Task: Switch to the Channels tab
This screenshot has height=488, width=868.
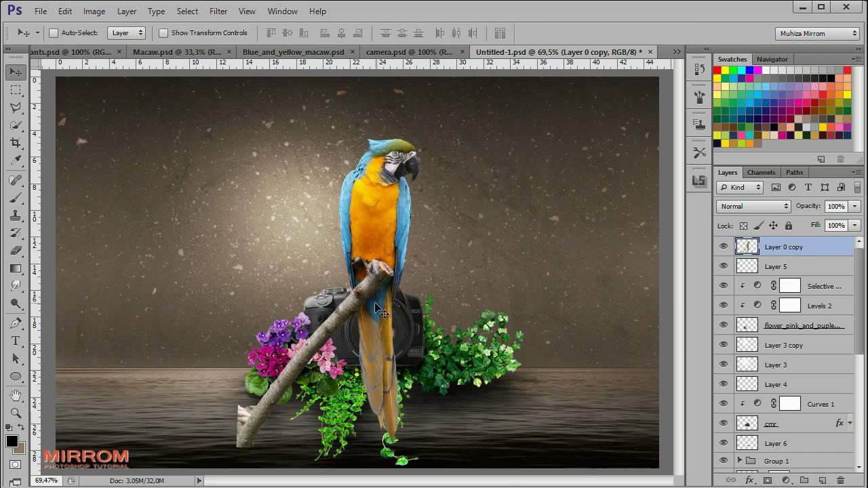Action: (761, 172)
